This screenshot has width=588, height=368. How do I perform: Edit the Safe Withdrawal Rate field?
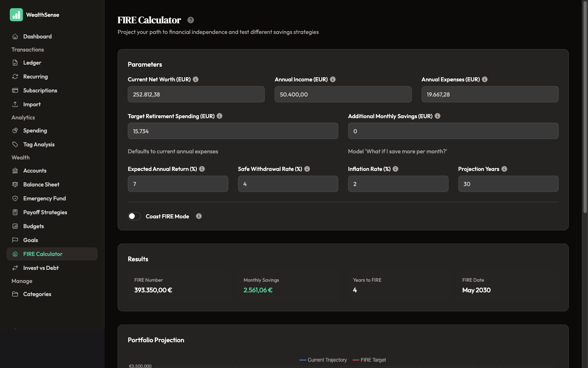(288, 184)
